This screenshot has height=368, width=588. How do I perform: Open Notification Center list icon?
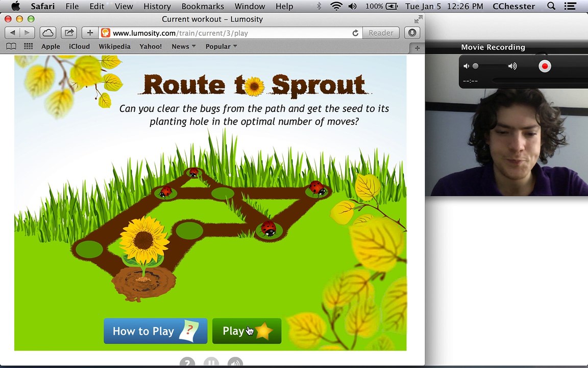click(570, 6)
